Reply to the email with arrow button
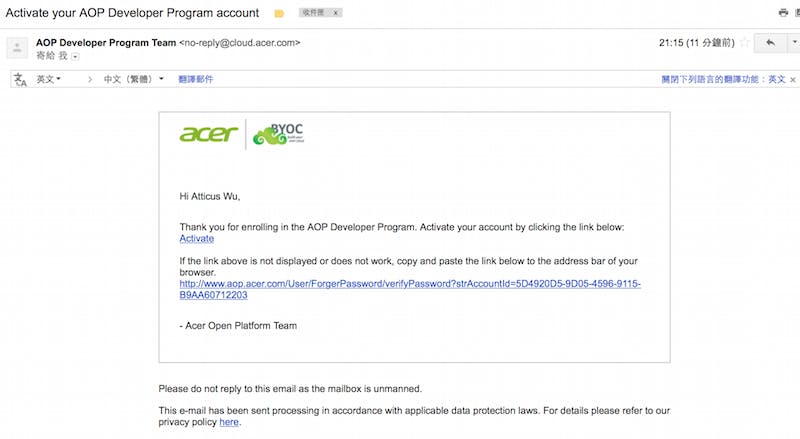Viewport: 800px width, 439px height. click(770, 43)
